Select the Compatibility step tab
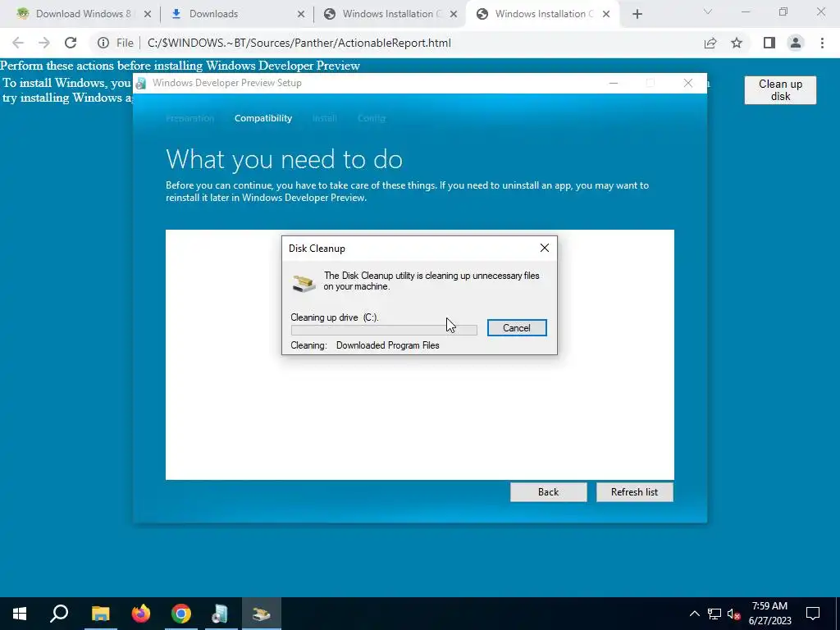 coord(263,118)
